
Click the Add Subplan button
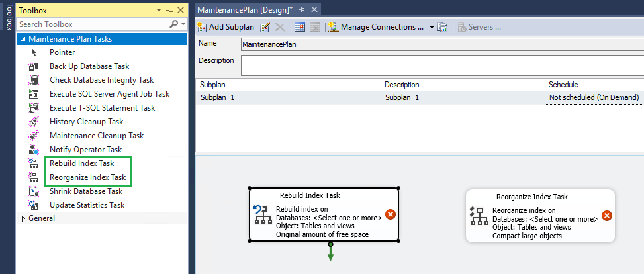click(225, 27)
